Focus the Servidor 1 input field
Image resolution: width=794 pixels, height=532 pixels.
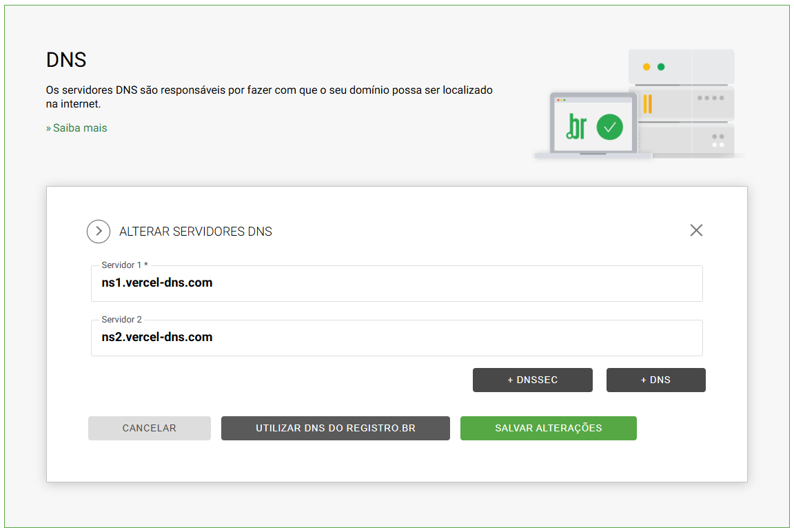point(396,283)
